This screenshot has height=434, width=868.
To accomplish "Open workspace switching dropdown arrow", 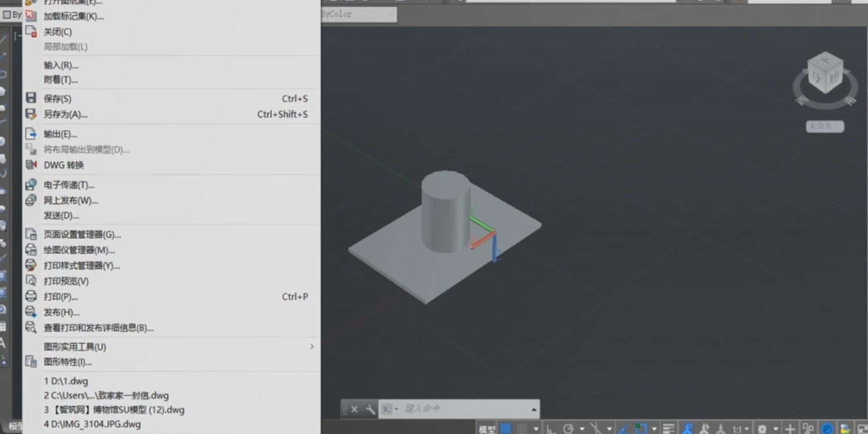I will (776, 429).
